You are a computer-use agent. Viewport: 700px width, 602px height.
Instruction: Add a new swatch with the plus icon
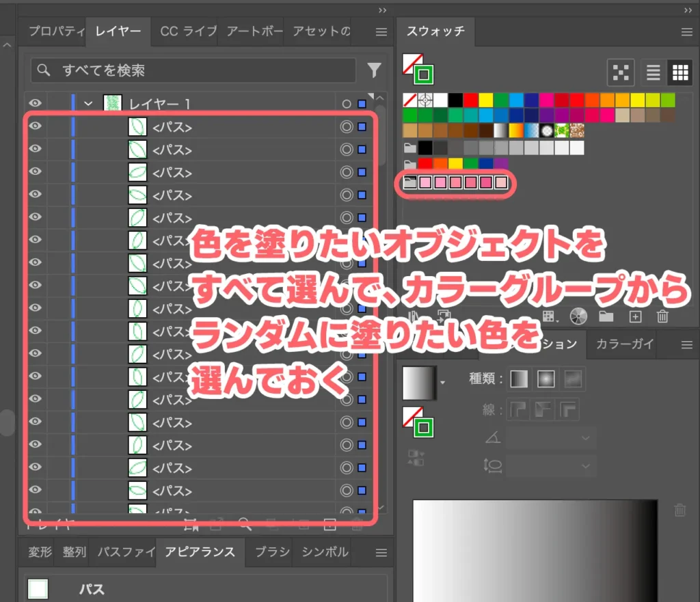pyautogui.click(x=634, y=314)
